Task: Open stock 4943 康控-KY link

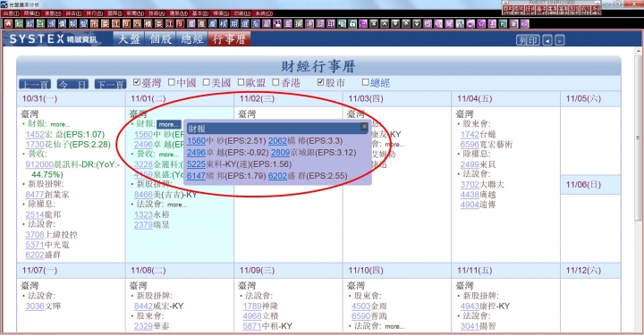Action: click(x=470, y=306)
